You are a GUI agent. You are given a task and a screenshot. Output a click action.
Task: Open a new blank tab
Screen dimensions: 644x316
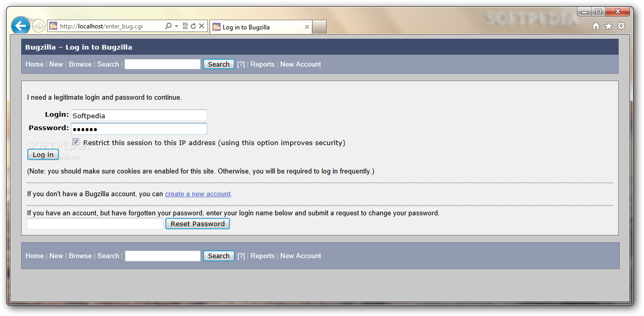pyautogui.click(x=319, y=27)
